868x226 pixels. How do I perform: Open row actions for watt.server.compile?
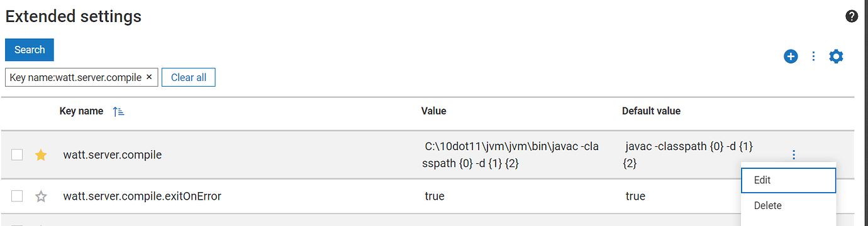click(x=794, y=154)
